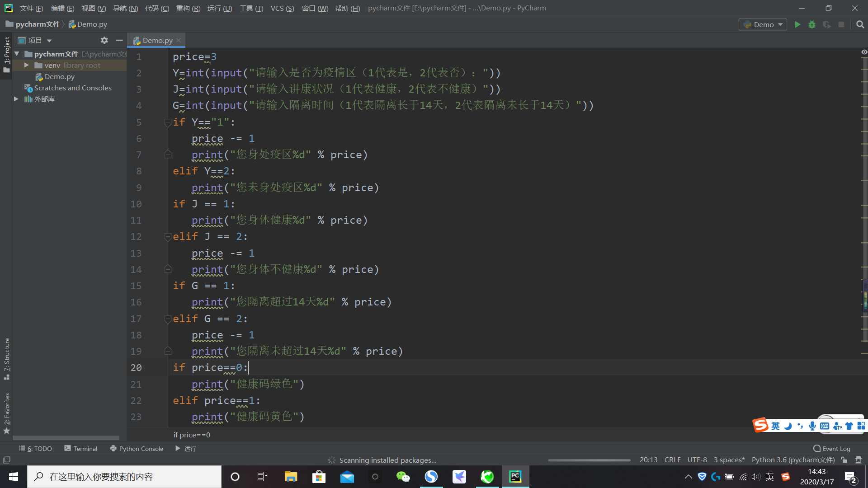Image resolution: width=868 pixels, height=488 pixels.
Task: Expand the venv library root folder
Action: 27,65
